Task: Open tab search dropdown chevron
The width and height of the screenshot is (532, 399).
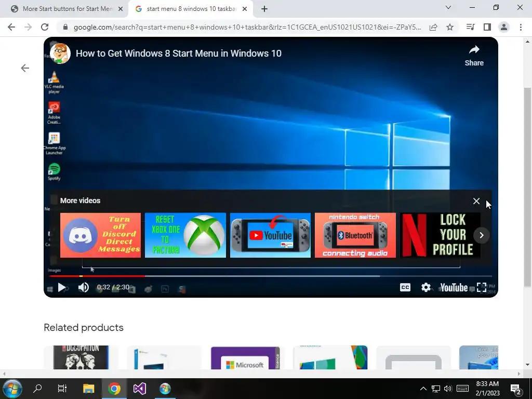Action: 448,7
